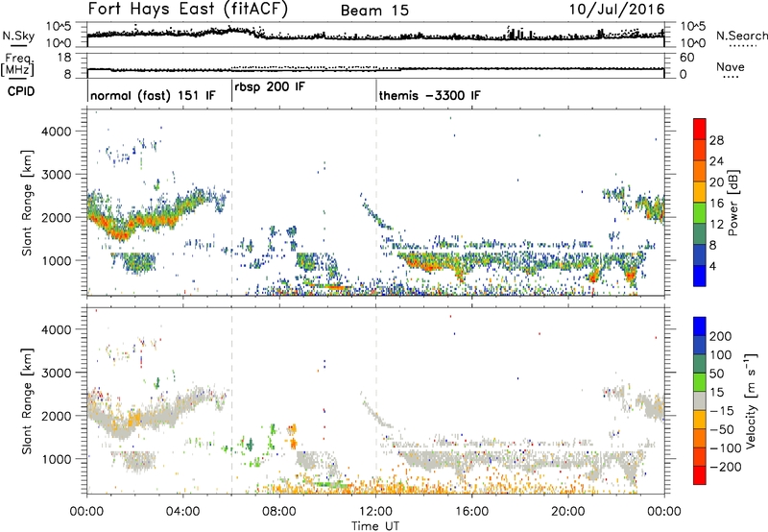Select 'normal (fast) 151 IF' CPID entry
This screenshot has height=532, width=768.
(153, 96)
